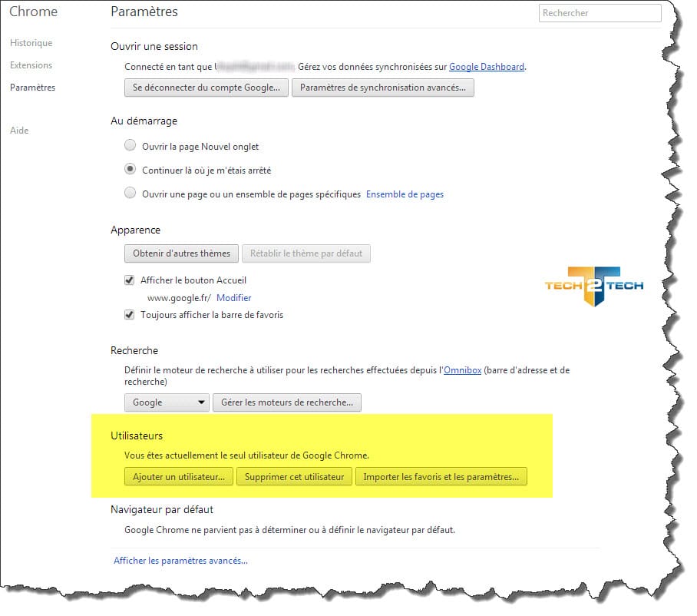Click the Rechercher settings search field
This screenshot has width=697, height=616.
600,13
